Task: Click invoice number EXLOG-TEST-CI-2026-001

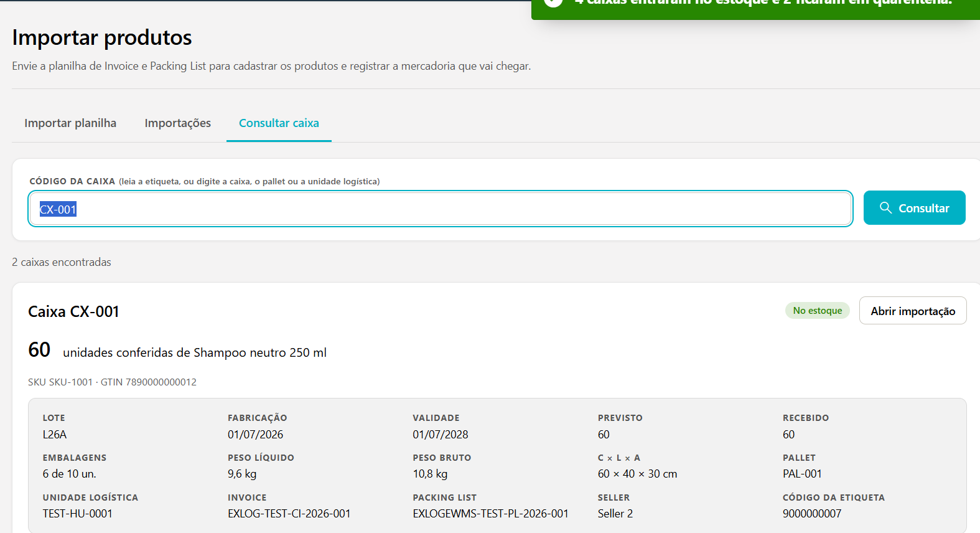Action: 289,514
